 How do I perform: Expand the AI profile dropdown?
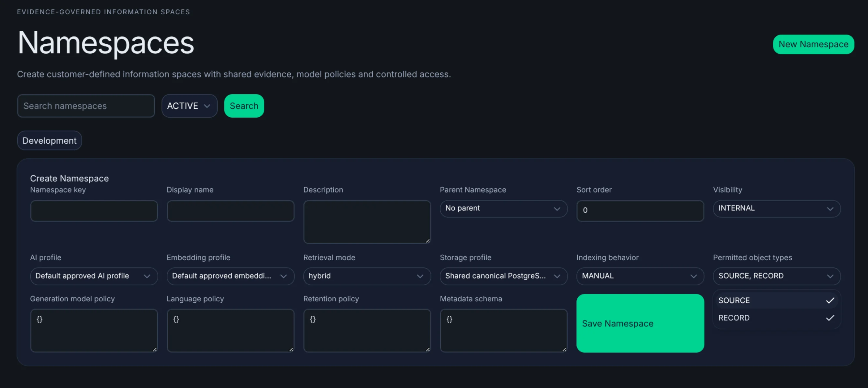coord(94,276)
